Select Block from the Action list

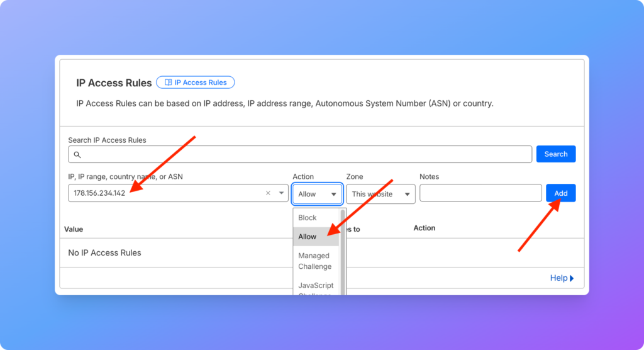tap(308, 218)
